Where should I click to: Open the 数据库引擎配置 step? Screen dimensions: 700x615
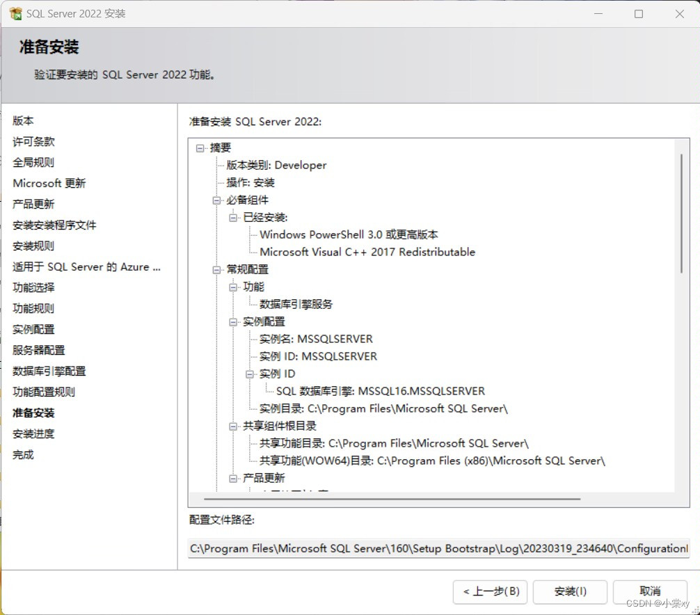(x=49, y=372)
